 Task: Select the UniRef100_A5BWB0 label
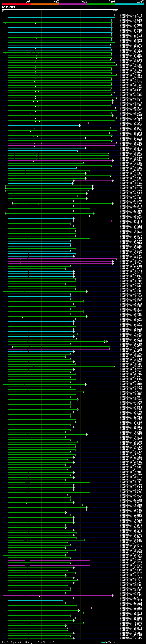click(131, 161)
